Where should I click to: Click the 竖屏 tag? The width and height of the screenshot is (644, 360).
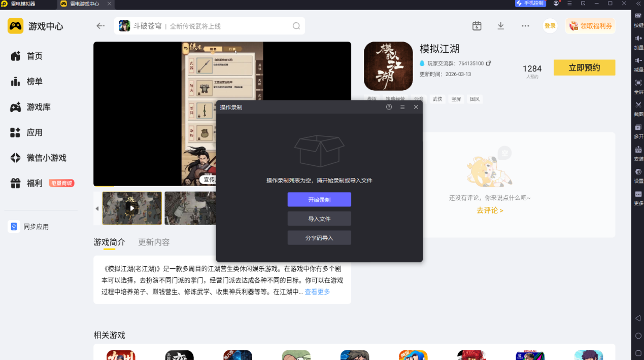click(456, 99)
